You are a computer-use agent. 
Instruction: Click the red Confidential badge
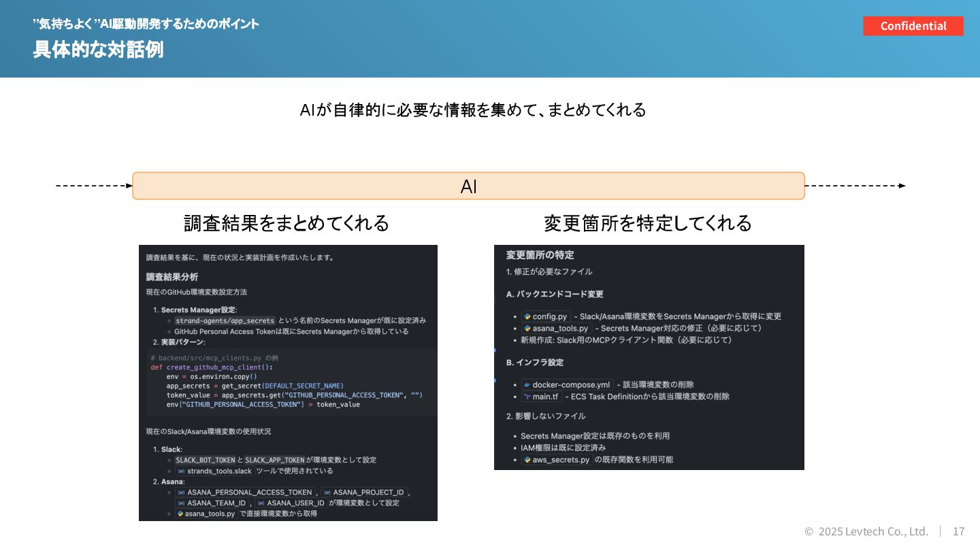pyautogui.click(x=913, y=26)
